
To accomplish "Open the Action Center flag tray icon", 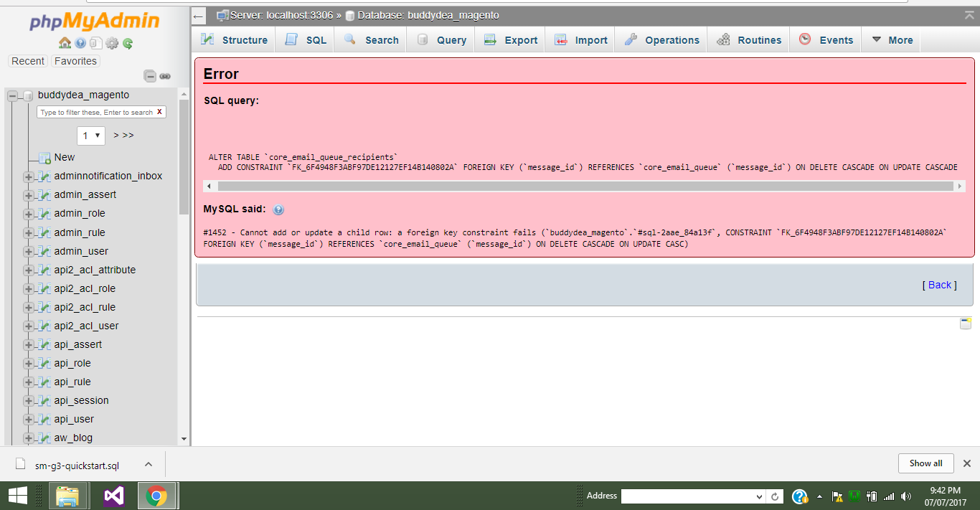I will [837, 496].
